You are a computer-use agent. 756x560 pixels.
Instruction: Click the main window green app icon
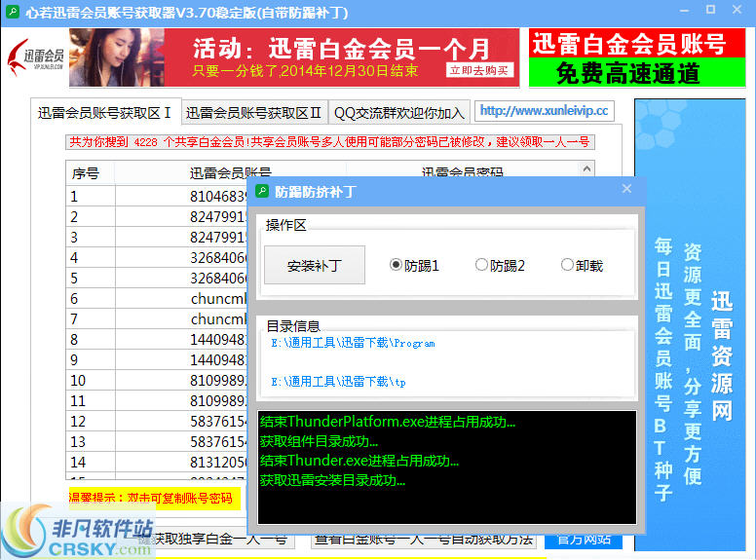point(12,12)
